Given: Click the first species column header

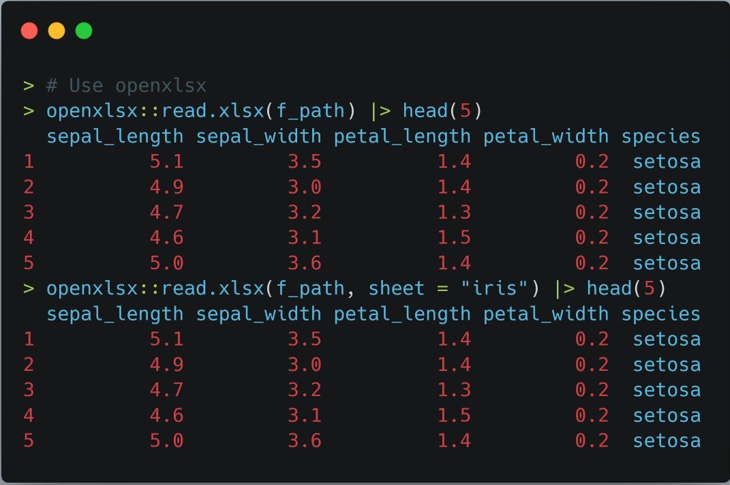Looking at the screenshot, I should click(x=661, y=137).
